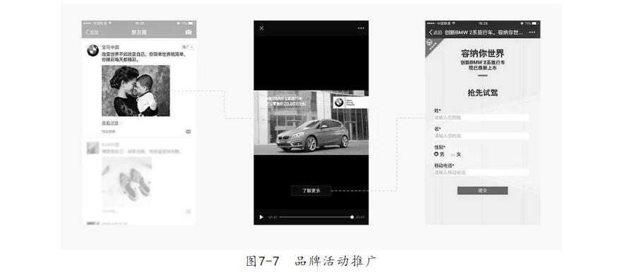Viewport: 644px width, 273px height.
Task: Click the 查看详情 link
Action: click(110, 123)
